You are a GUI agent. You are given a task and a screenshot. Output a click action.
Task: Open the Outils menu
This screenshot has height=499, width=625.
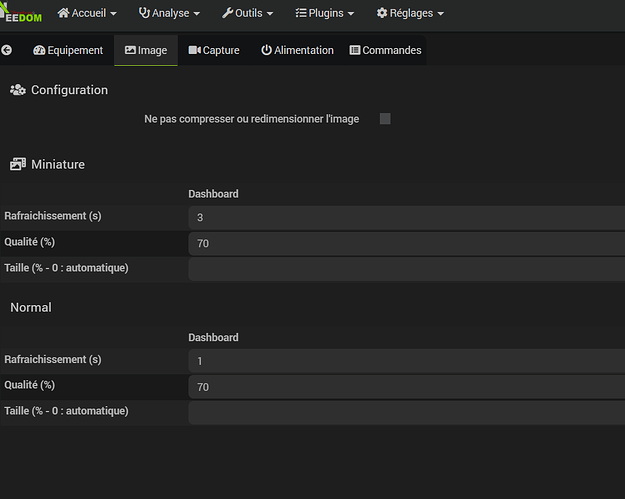pos(248,13)
